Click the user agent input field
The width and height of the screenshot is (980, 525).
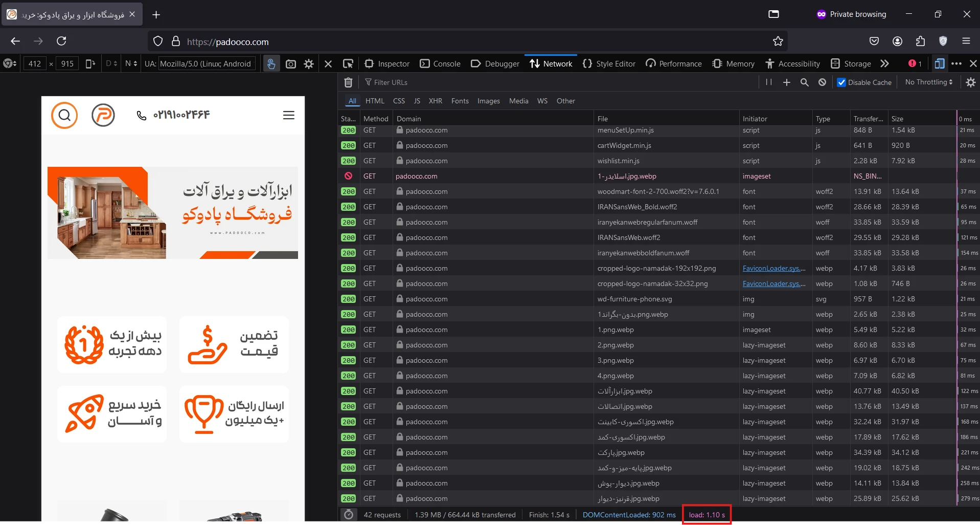point(207,64)
